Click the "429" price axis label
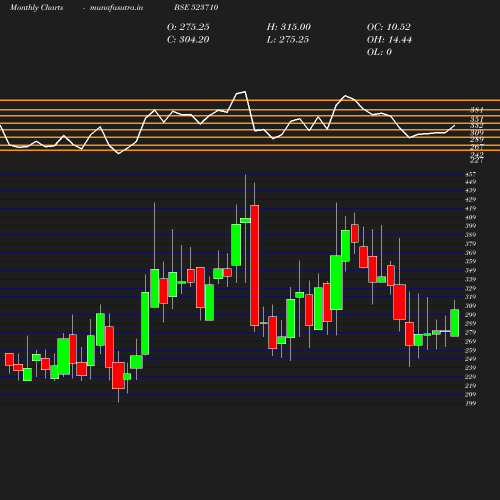The height and width of the screenshot is (500, 500). [471, 200]
